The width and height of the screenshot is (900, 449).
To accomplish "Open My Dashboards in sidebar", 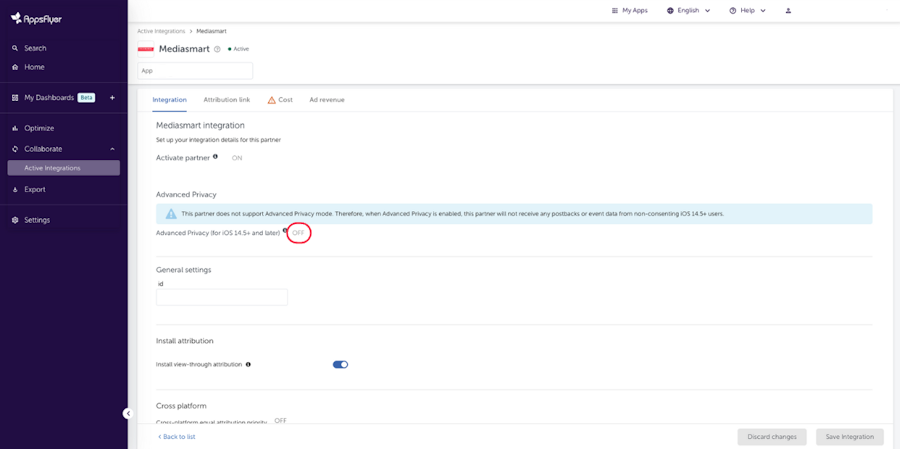I will pos(49,98).
